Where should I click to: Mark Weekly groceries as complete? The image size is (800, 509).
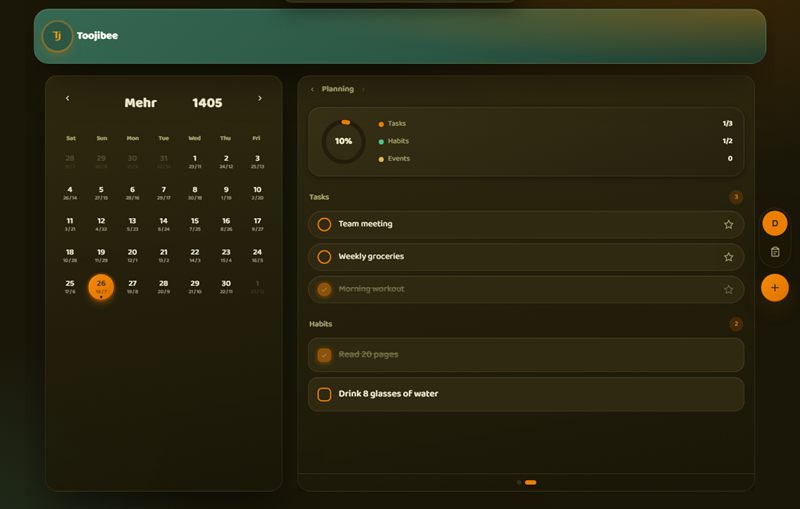[x=324, y=257]
